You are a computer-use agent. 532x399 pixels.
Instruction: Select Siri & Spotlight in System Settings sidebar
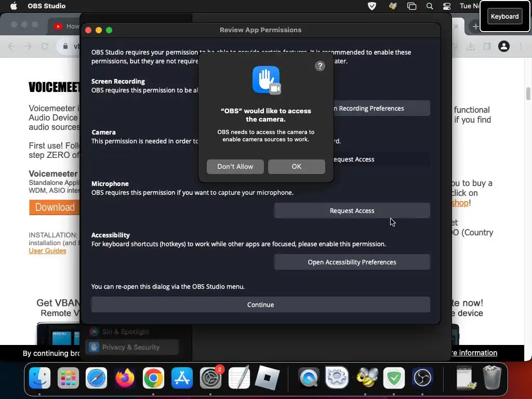pos(131,332)
